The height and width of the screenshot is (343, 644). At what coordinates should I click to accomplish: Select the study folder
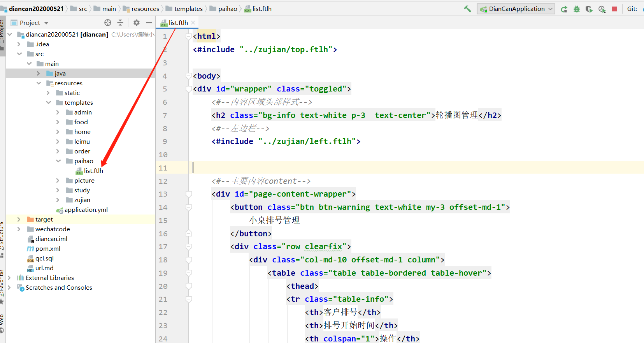coord(82,190)
